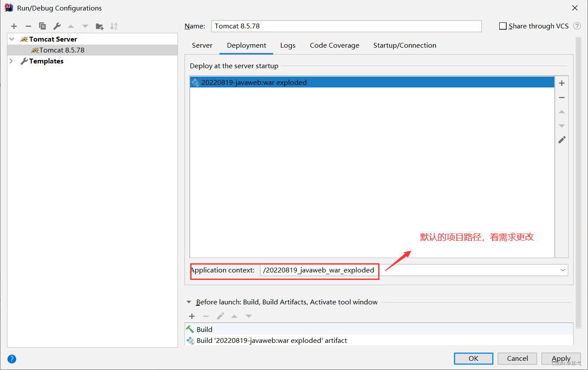Copy the selected configuration

point(42,26)
